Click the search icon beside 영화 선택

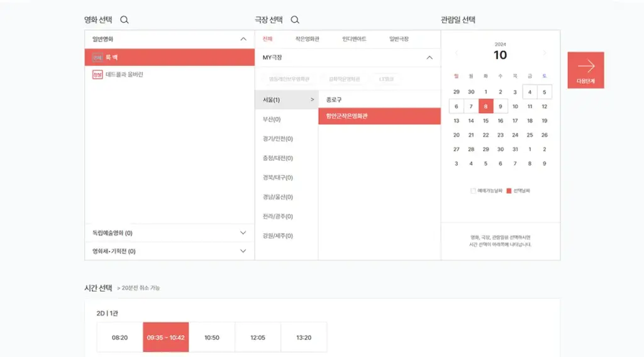click(x=125, y=20)
